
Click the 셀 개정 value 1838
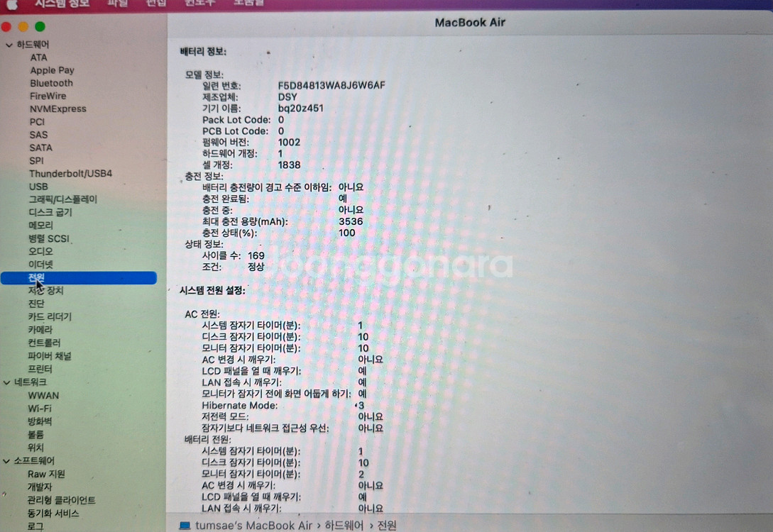pos(289,165)
